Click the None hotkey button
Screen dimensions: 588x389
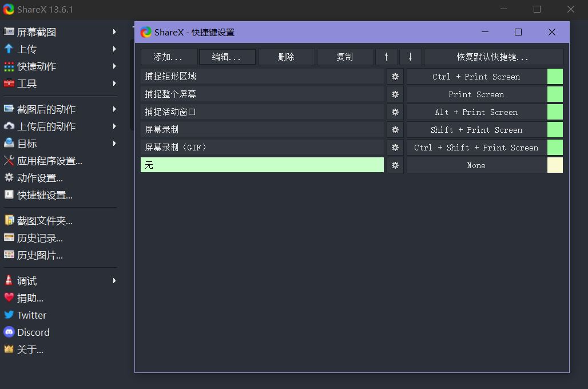click(x=476, y=165)
